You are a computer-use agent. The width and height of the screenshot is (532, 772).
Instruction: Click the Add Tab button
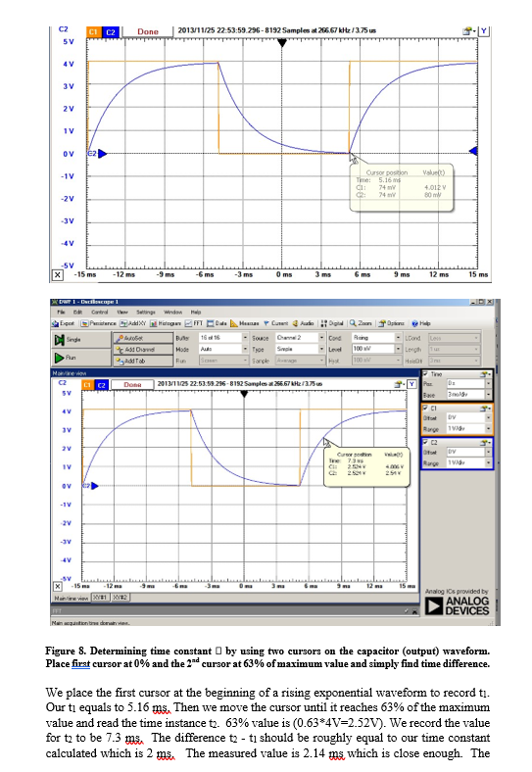coord(143,361)
